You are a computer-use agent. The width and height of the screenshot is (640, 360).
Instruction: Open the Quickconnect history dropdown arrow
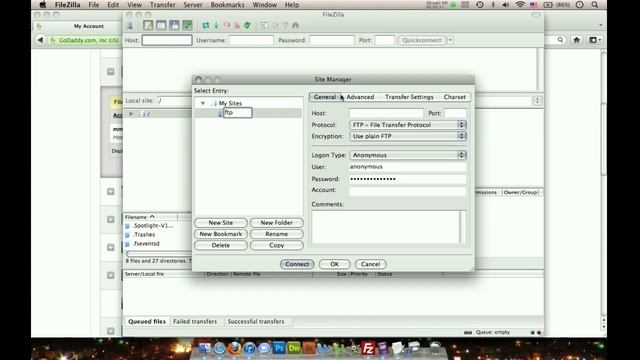pos(450,40)
